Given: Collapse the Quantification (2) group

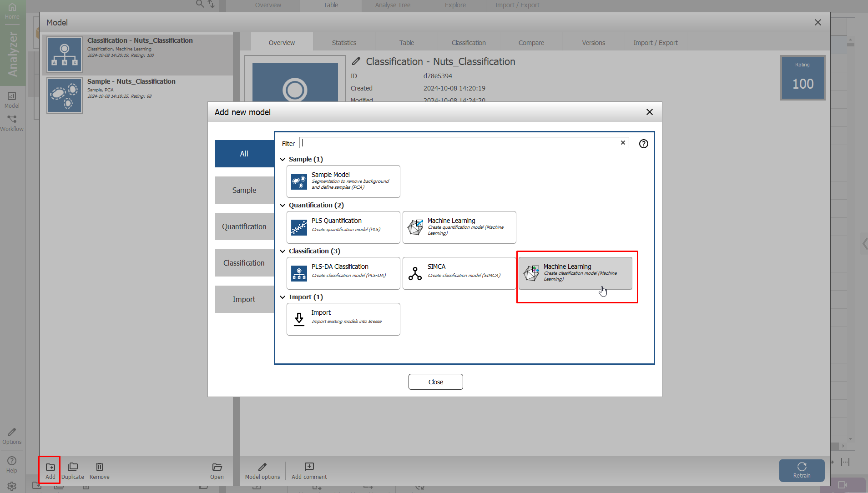Looking at the screenshot, I should pos(283,205).
